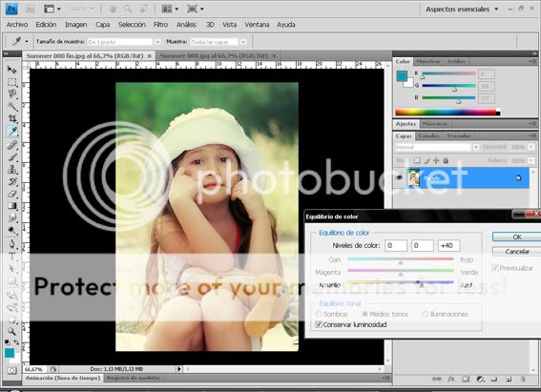Select the Gradient tool
This screenshot has height=392, width=541.
12,206
